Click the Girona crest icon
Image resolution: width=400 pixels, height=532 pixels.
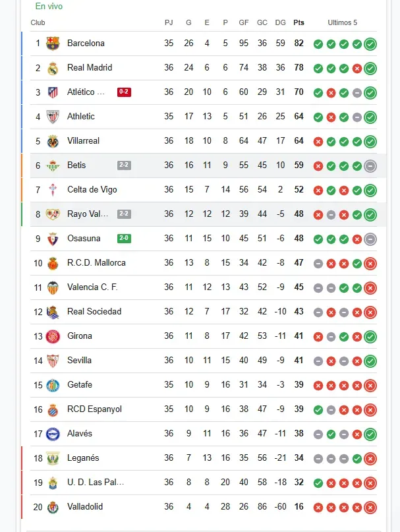click(x=53, y=336)
